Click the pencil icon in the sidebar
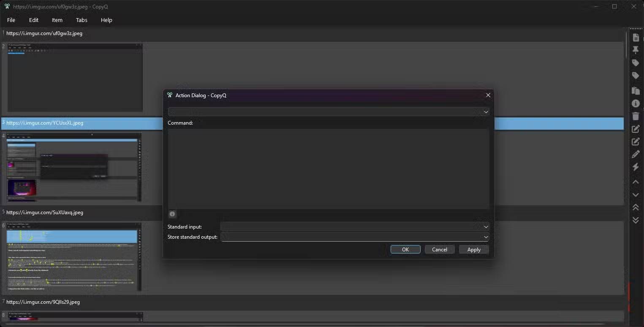Viewport: 644px width, 327px height. [x=636, y=154]
